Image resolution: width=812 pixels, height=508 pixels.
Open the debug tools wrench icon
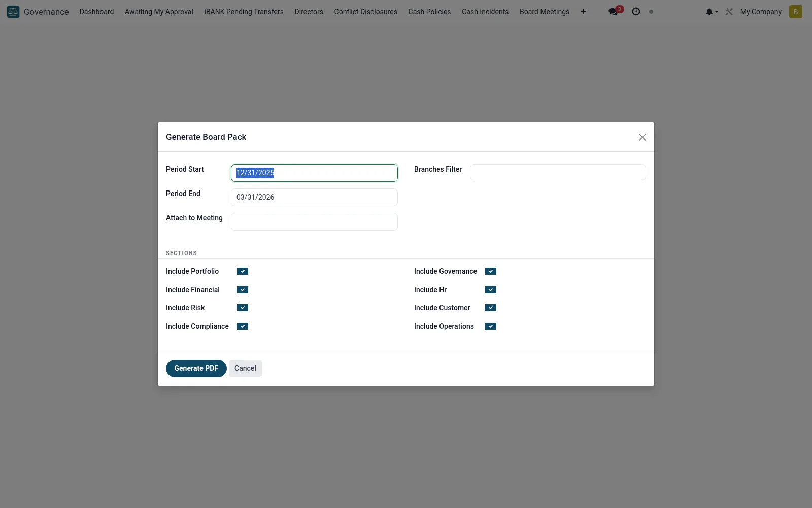click(729, 12)
